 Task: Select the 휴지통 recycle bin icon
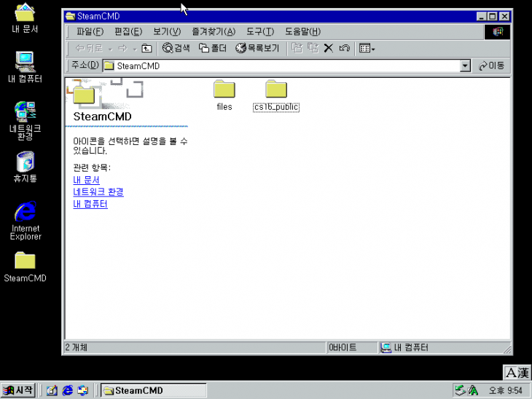coord(25,167)
